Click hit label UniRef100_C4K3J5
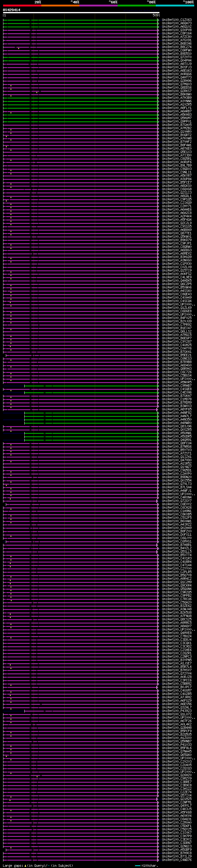The width and height of the screenshot is (197, 868). [177, 809]
